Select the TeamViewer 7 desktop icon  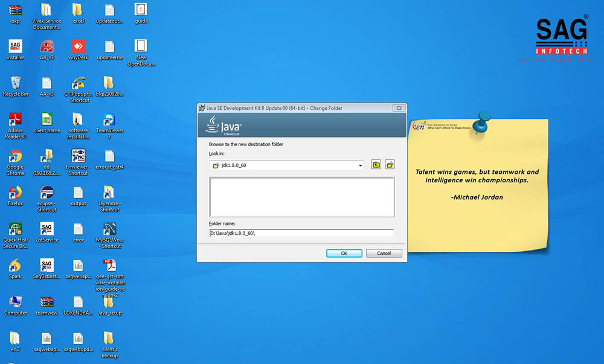(109, 120)
